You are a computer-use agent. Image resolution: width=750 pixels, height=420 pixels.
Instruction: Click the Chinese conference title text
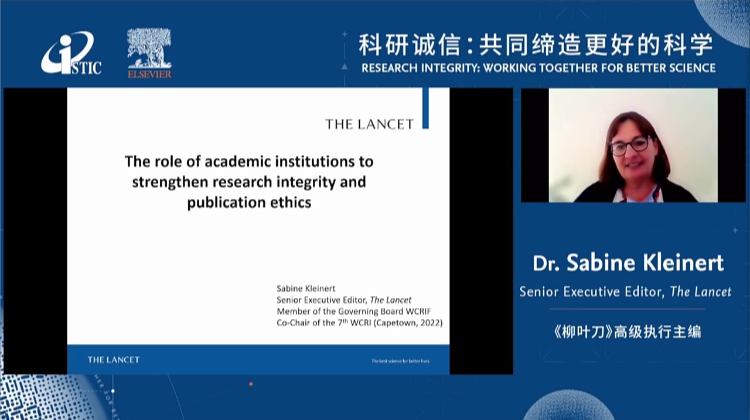point(536,45)
